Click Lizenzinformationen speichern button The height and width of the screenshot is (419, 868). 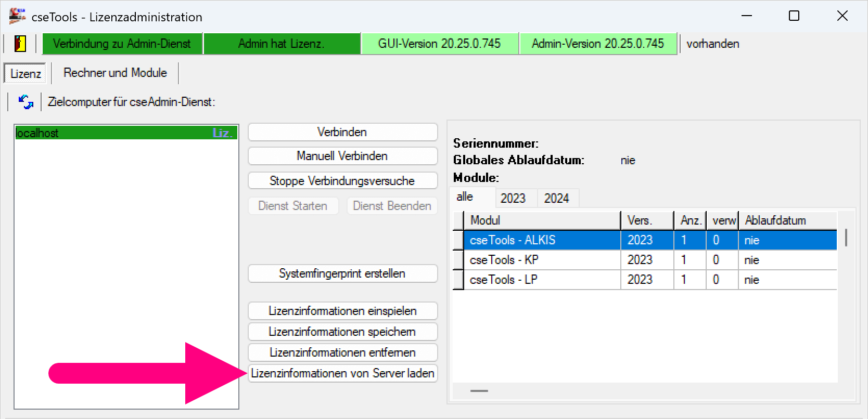tap(342, 332)
